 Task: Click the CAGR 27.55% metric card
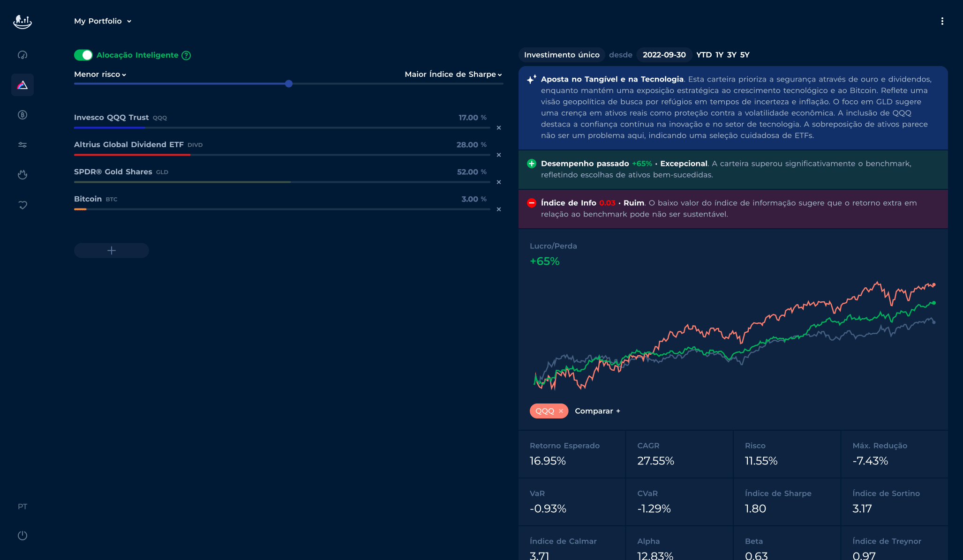[x=679, y=454]
